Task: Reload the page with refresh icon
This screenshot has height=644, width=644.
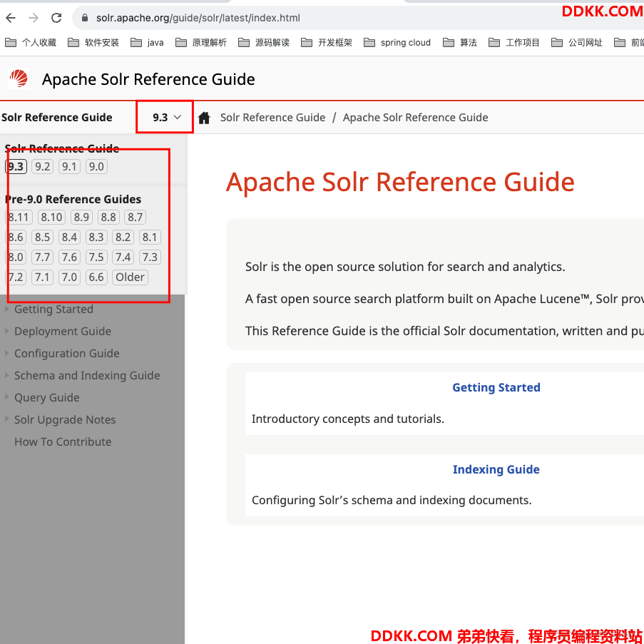Action: point(56,18)
